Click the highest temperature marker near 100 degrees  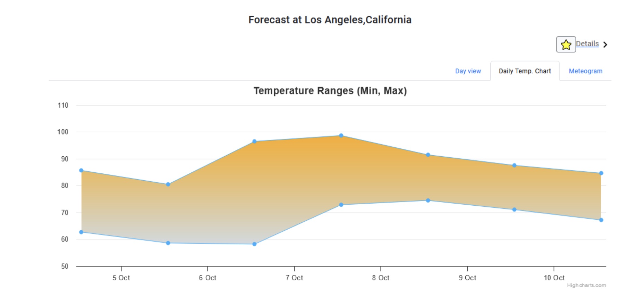[342, 135]
